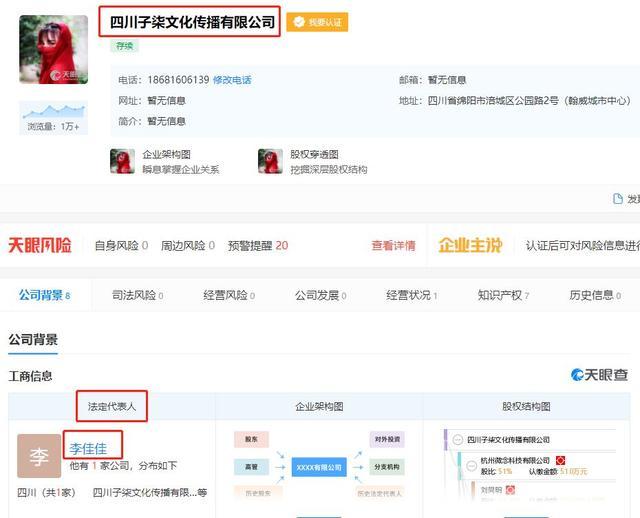Click the 查看详情 link
The width and height of the screenshot is (640, 518).
click(393, 245)
